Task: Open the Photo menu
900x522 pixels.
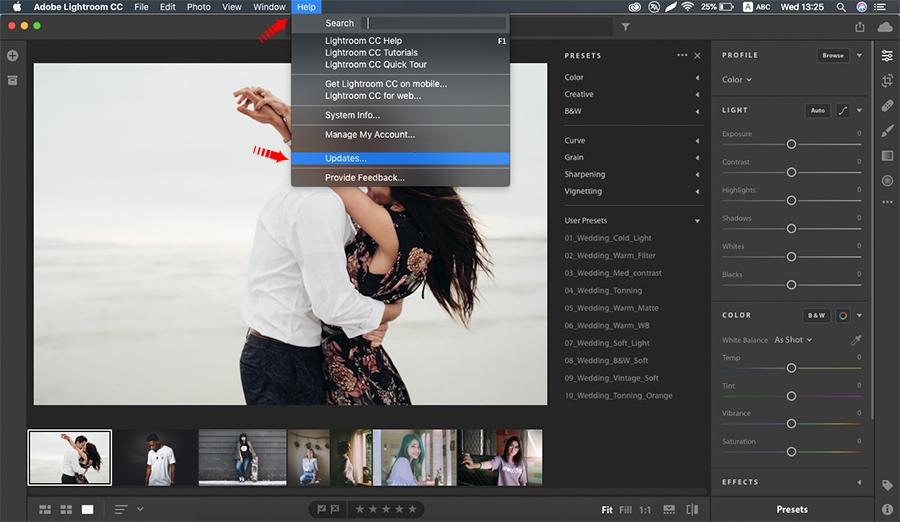Action: click(198, 7)
